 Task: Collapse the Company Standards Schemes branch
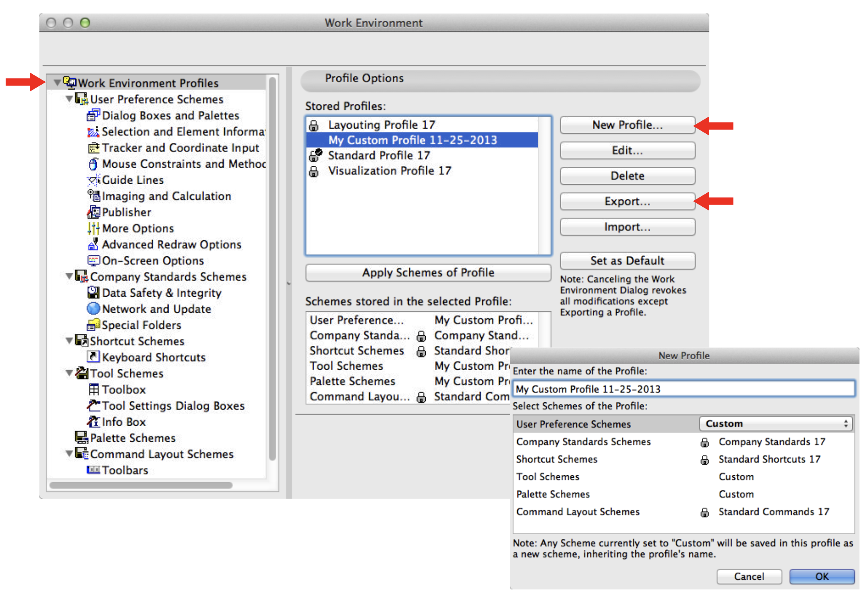69,276
